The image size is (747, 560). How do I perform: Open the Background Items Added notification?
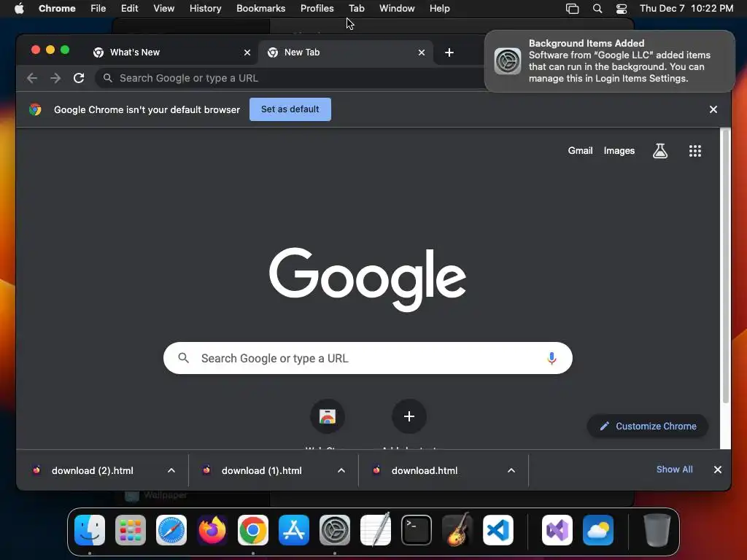pyautogui.click(x=609, y=61)
